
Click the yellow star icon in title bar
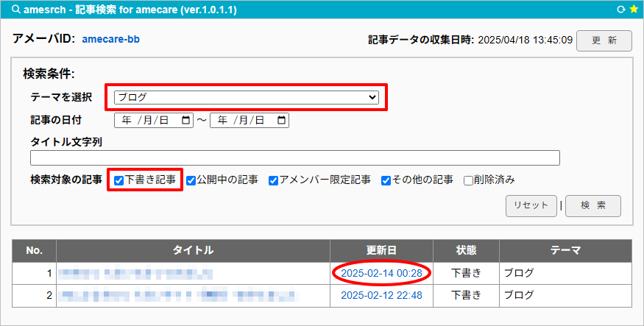[x=634, y=10]
